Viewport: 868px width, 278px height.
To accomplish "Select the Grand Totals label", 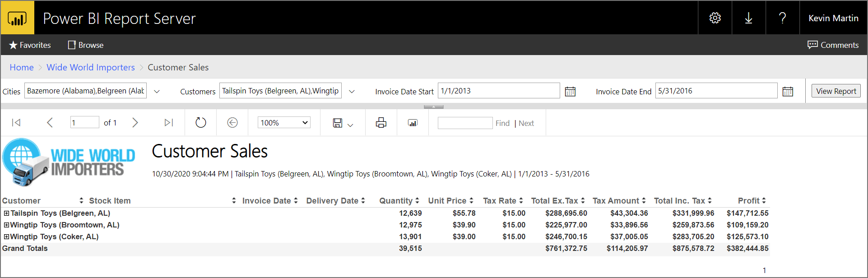I will pos(25,248).
